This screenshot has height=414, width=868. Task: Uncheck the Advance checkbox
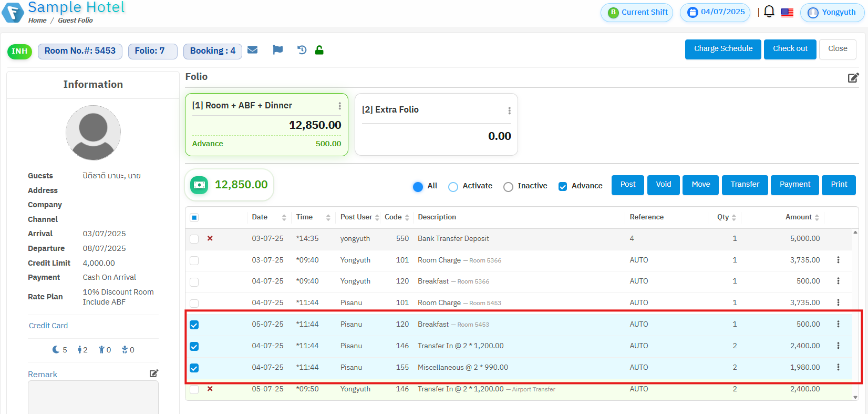[563, 187]
